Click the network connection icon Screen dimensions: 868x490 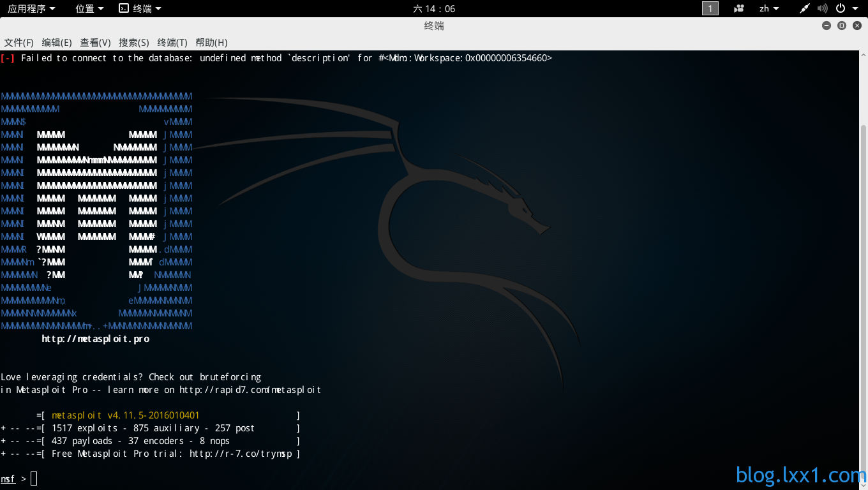tap(805, 8)
